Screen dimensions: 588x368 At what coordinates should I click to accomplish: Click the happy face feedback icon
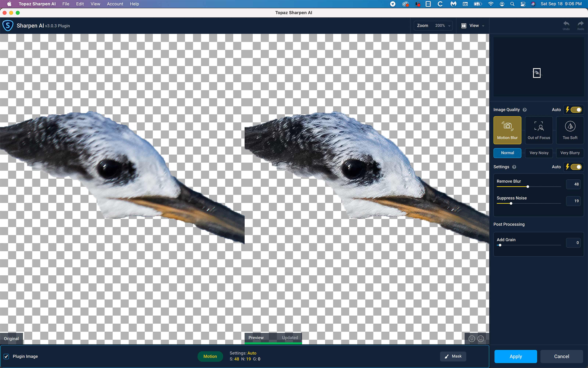click(472, 339)
